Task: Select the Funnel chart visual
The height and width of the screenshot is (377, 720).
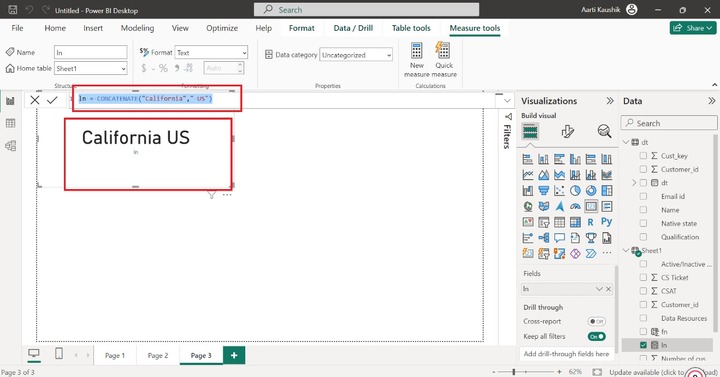Action: point(544,190)
